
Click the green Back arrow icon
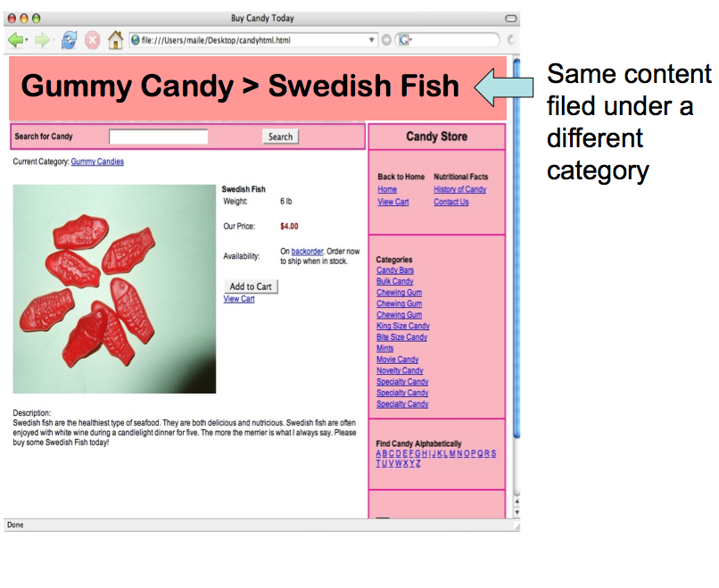click(x=16, y=40)
